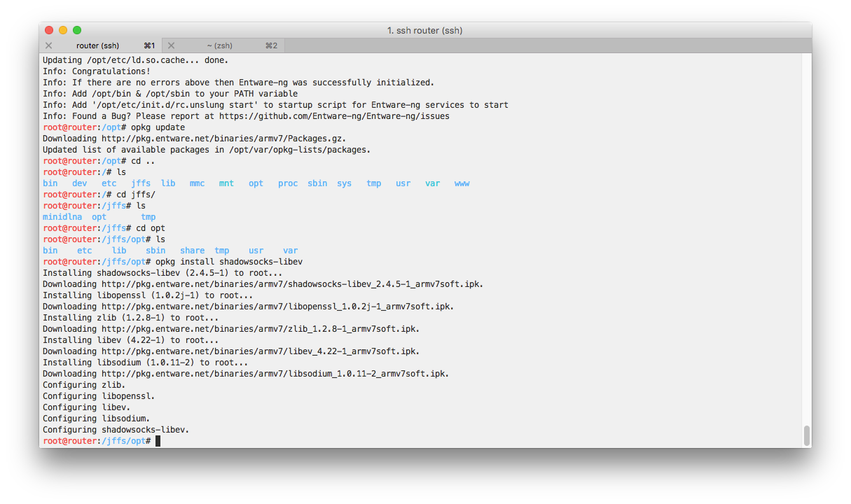Click the www directory in the root listing

(462, 183)
